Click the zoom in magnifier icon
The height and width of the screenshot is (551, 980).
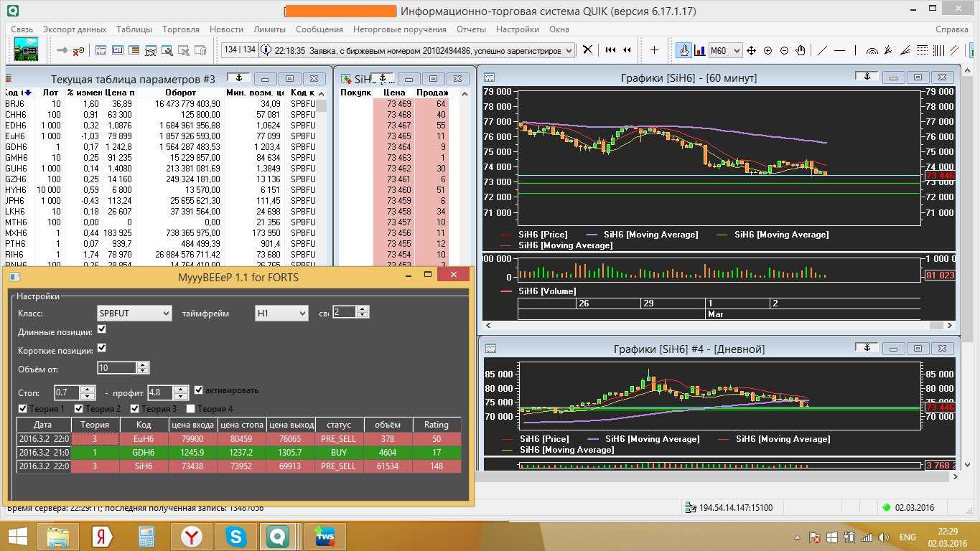click(767, 50)
